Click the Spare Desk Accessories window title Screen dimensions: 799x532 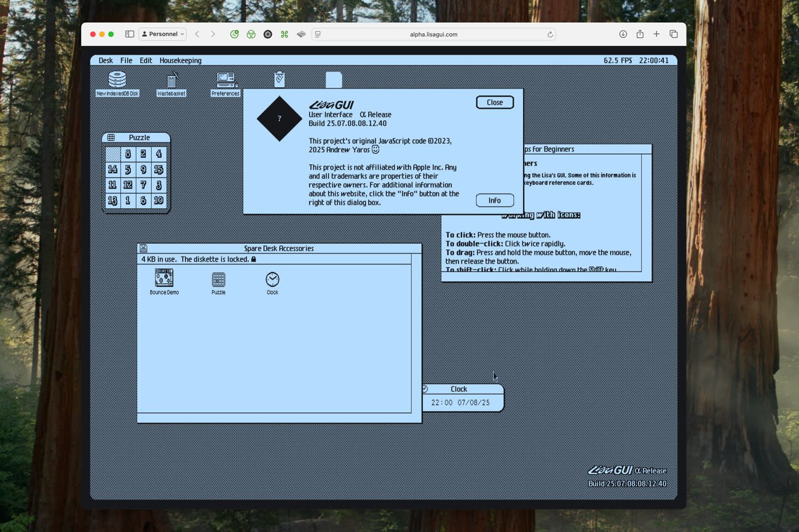pos(279,248)
